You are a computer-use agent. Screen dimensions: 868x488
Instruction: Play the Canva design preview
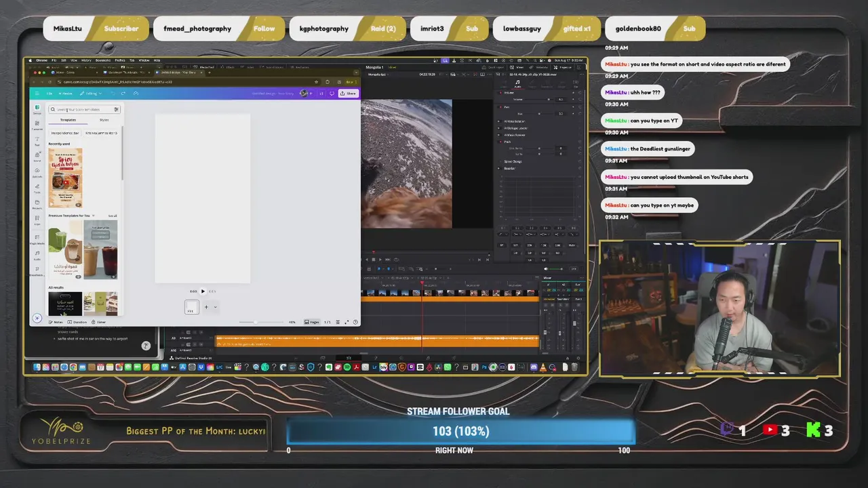point(203,291)
